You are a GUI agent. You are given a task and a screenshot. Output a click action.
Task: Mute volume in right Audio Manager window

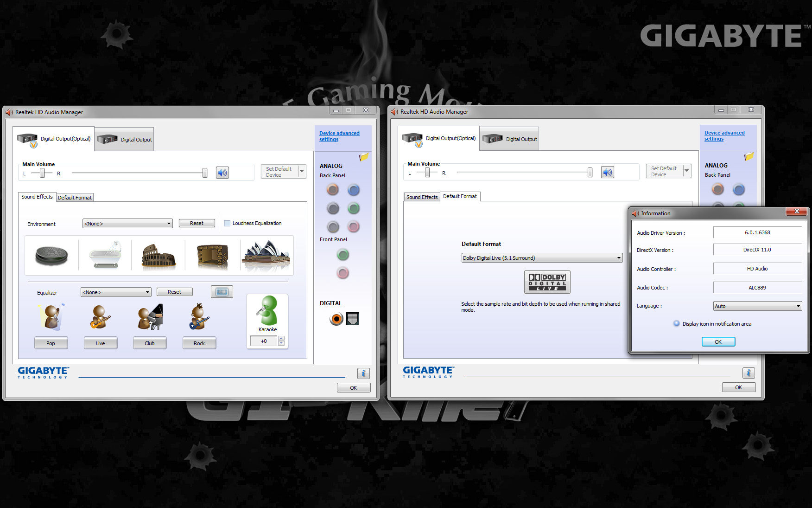pos(608,173)
